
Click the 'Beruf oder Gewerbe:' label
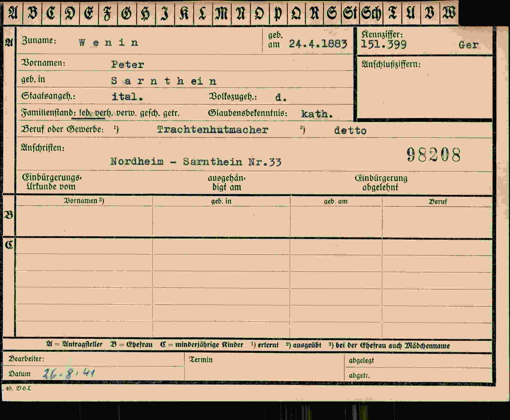62,129
